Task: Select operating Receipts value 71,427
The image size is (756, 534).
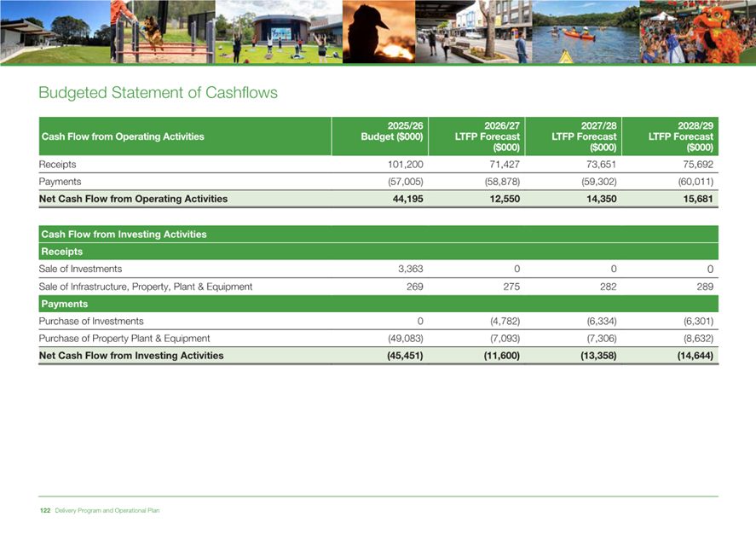Action: (x=505, y=165)
